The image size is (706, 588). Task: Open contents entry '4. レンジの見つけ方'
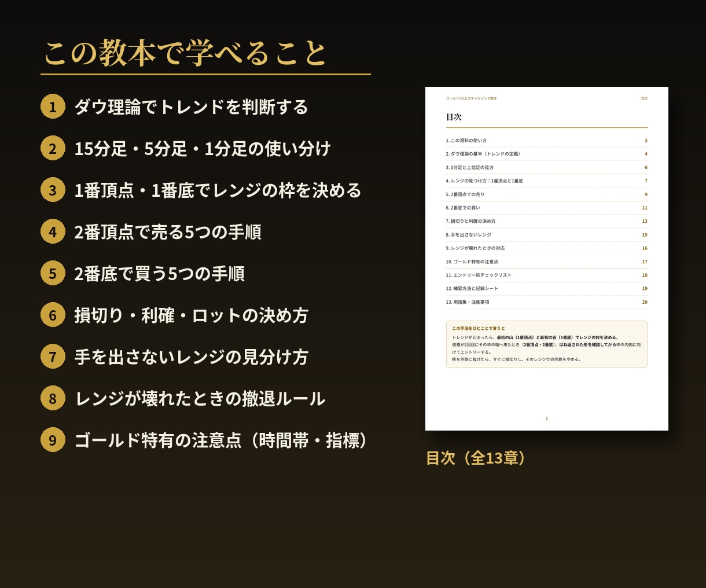(x=484, y=181)
